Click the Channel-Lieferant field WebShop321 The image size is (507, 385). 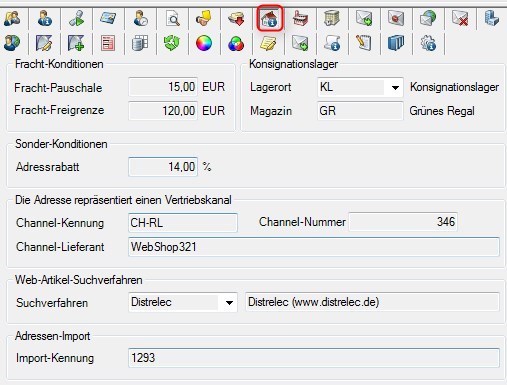tap(314, 247)
